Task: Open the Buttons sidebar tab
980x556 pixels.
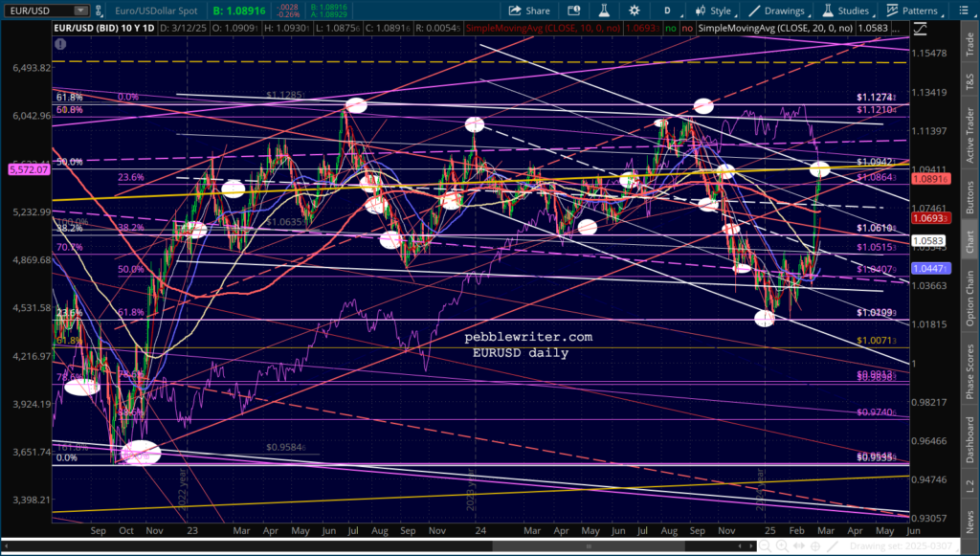Action: [x=970, y=197]
